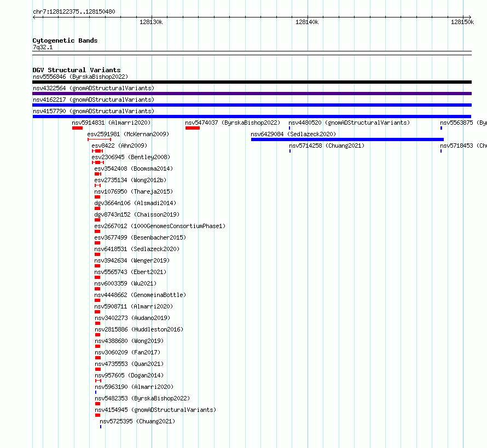Click esv8422 (Ahn2009) label

120,146
